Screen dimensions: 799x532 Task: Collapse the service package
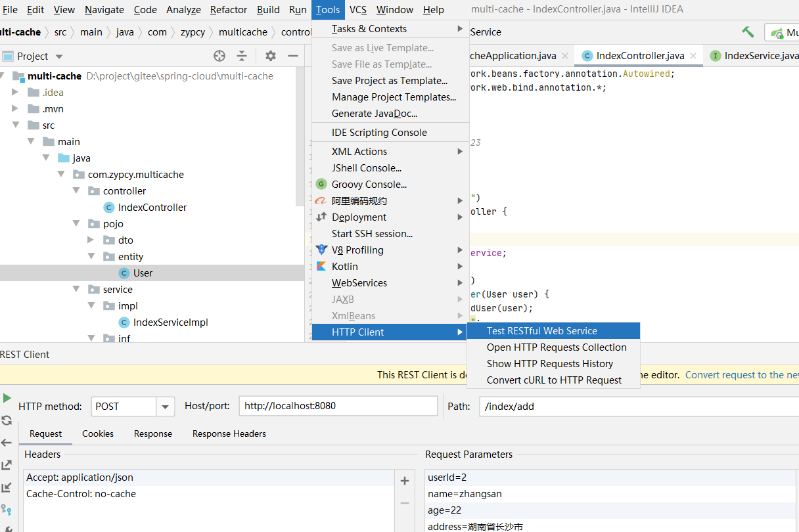tap(76, 290)
